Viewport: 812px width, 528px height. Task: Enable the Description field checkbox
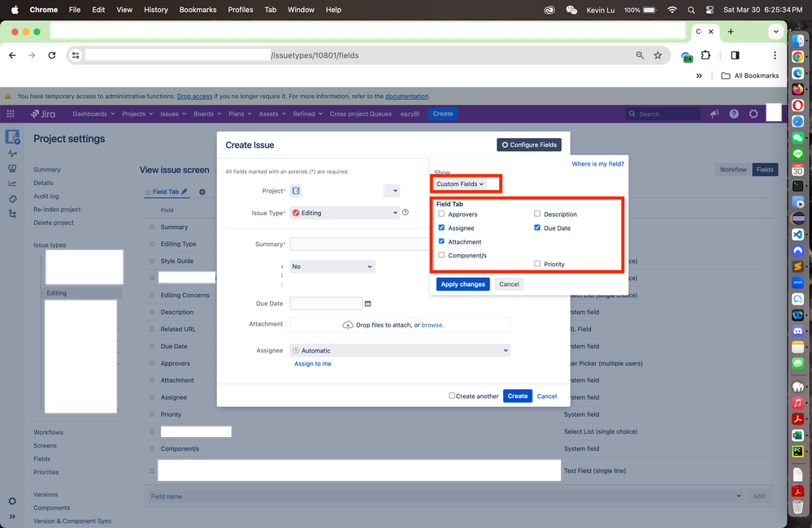[x=537, y=214]
